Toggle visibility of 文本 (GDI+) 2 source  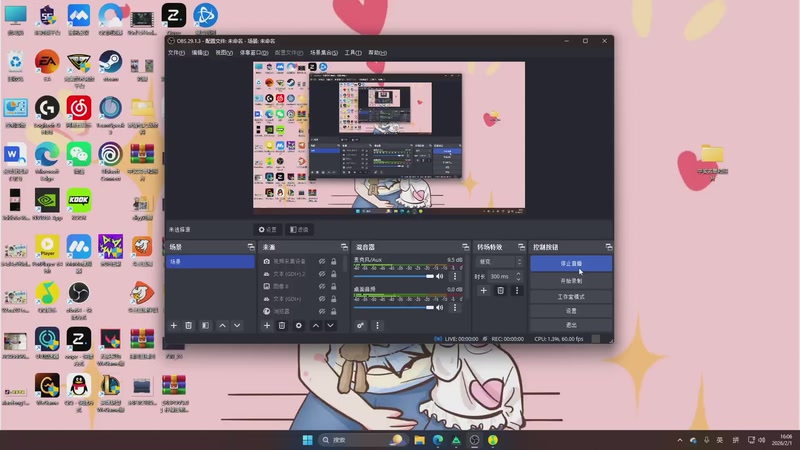pos(322,274)
